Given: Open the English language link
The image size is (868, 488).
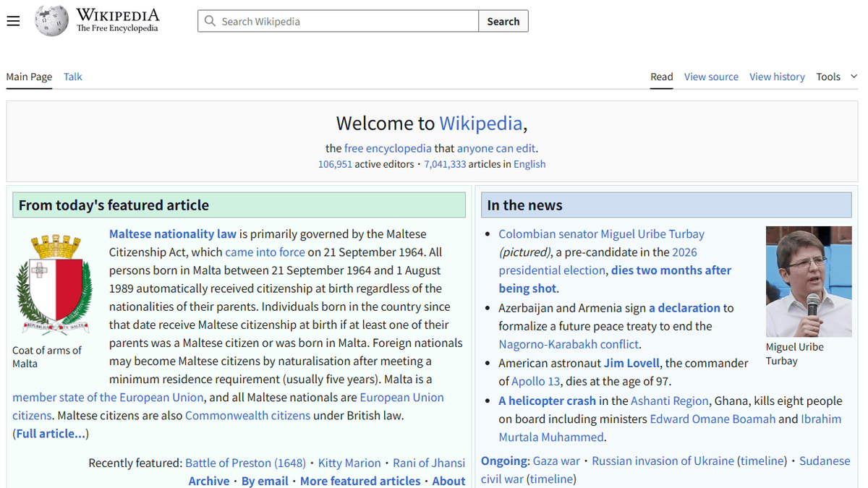Looking at the screenshot, I should pos(529,164).
